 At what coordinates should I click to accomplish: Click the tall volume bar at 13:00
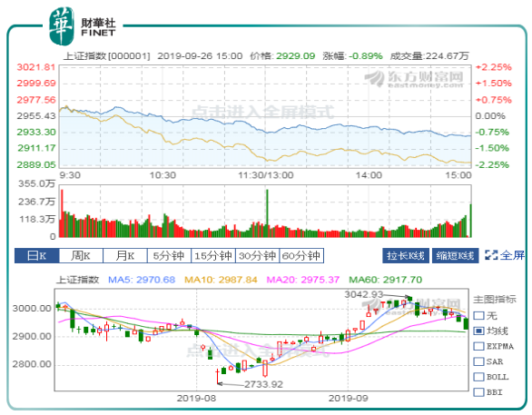tap(267, 213)
